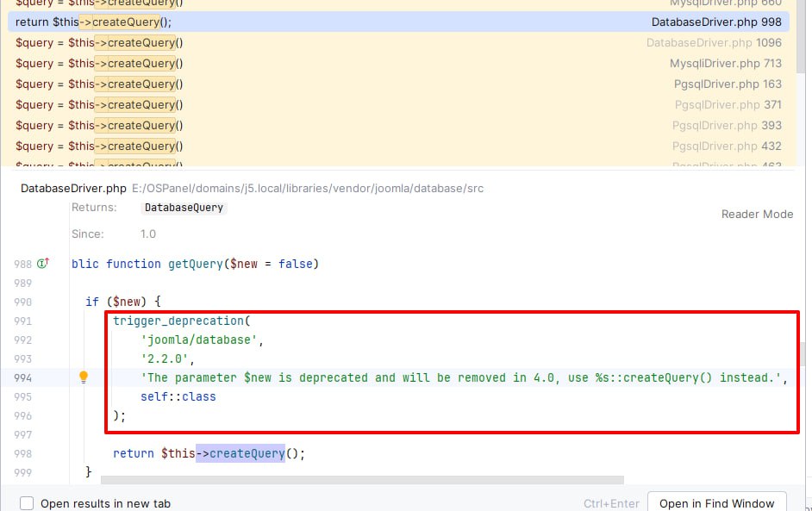Select the result row for PgsqlDriver.php 163

tap(398, 84)
